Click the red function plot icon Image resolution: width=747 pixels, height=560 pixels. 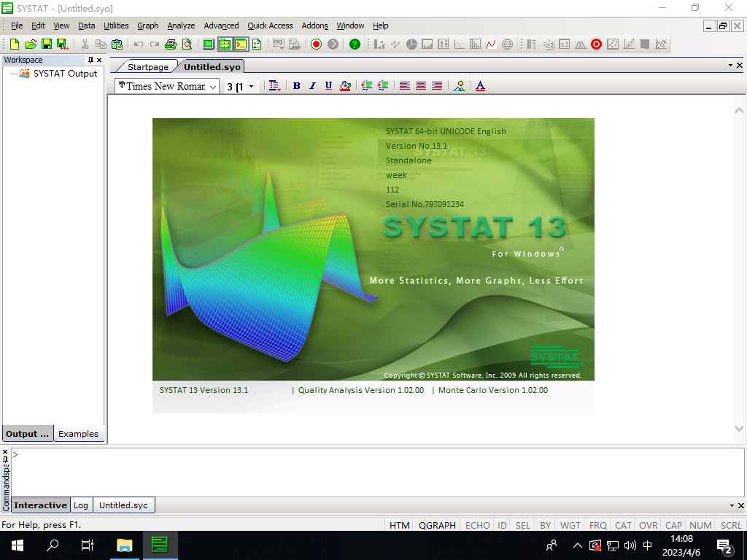coord(491,44)
